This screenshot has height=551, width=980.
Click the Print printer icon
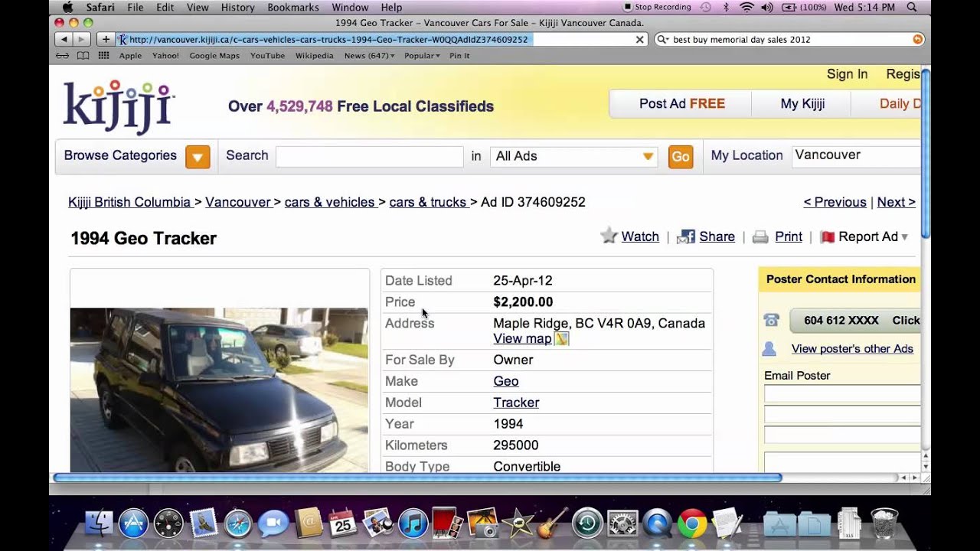point(760,237)
